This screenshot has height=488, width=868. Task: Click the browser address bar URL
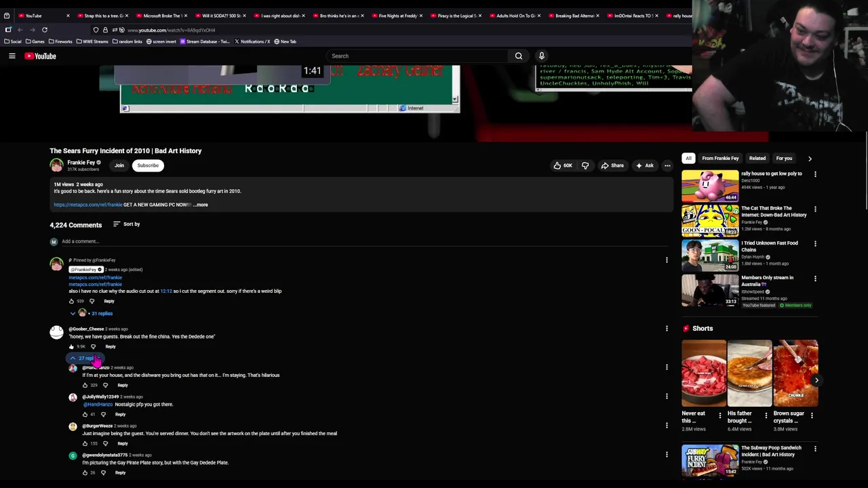click(171, 30)
